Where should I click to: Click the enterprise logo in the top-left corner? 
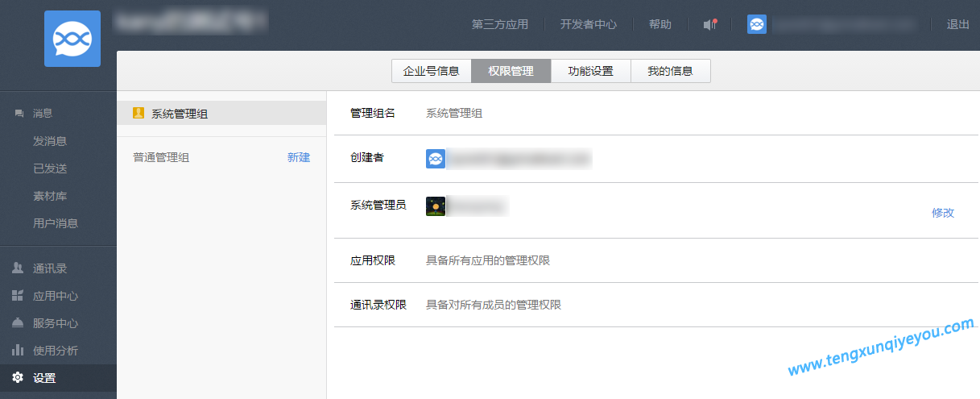pyautogui.click(x=72, y=38)
